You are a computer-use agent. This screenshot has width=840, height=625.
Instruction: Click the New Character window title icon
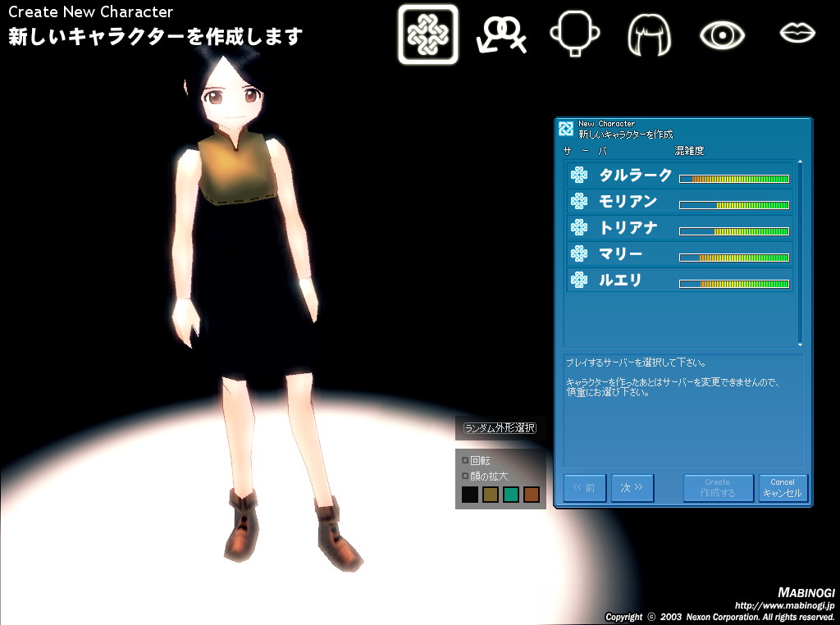tap(566, 129)
